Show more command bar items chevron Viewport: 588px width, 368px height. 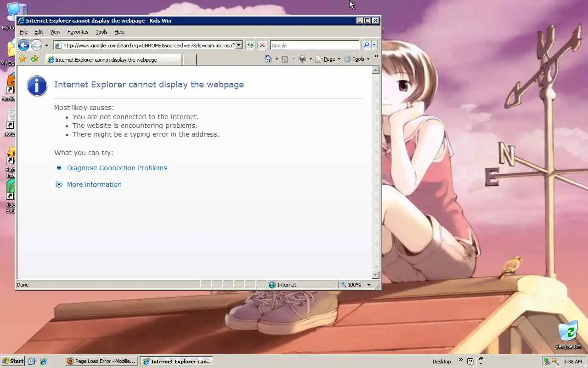pyautogui.click(x=376, y=57)
